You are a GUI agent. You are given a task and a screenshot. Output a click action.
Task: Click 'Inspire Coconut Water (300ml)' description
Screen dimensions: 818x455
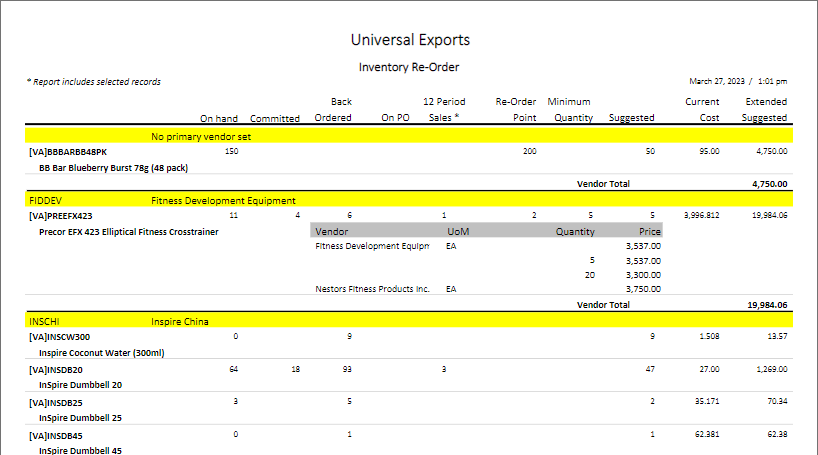[x=101, y=353]
